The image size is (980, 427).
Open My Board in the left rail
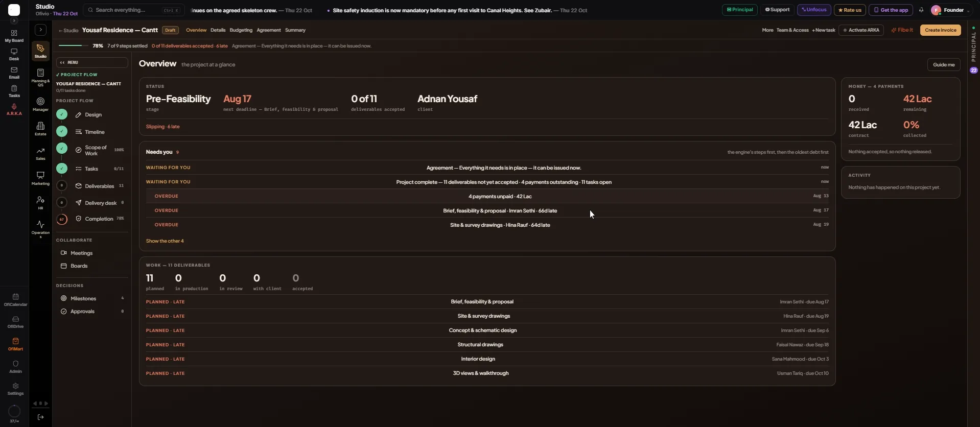pos(14,36)
